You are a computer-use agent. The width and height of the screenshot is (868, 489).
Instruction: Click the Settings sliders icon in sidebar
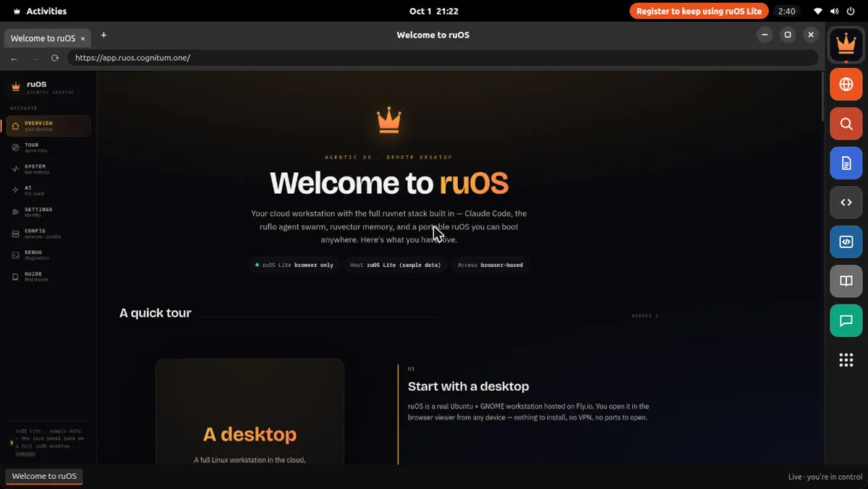(15, 212)
